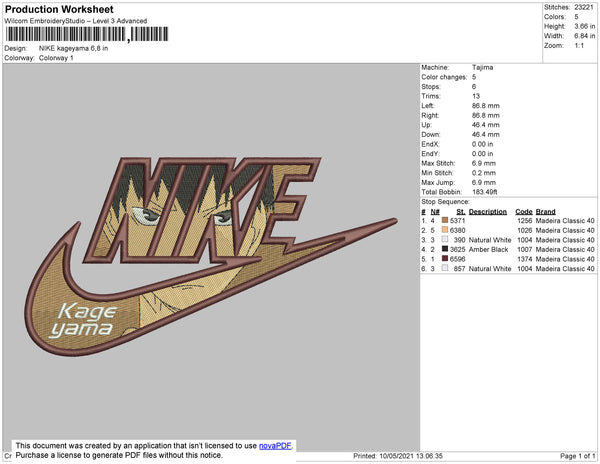The height and width of the screenshot is (464, 600).
Task: Click the 'Code' column header
Action: [x=524, y=212]
